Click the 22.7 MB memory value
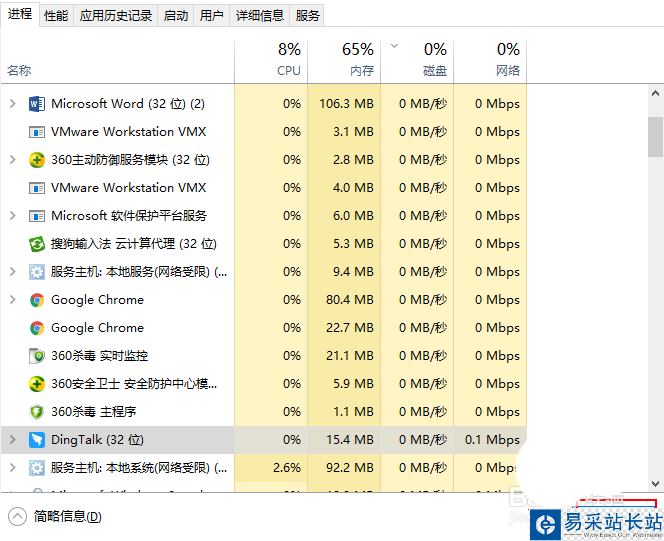 [350, 328]
